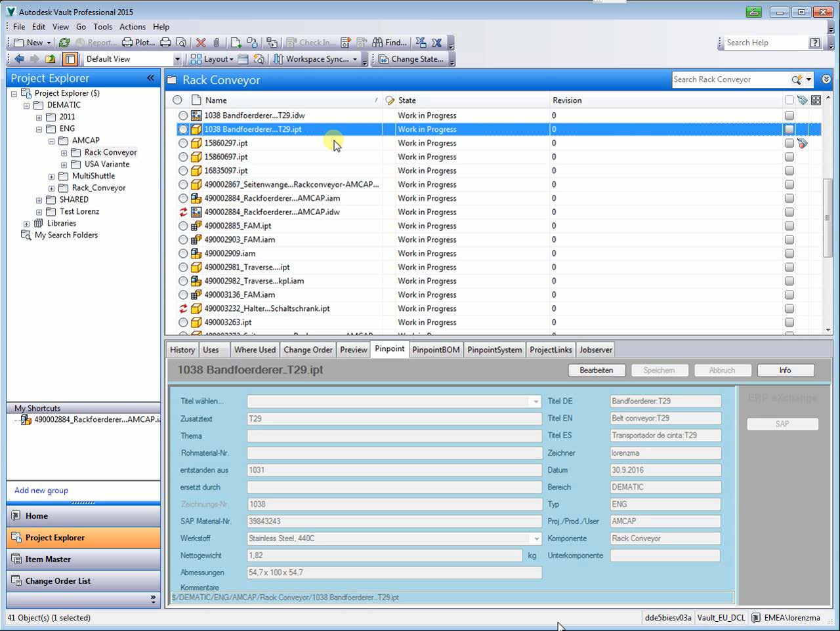This screenshot has width=840, height=631.
Task: Open the Werkstoff dropdown arrow
Action: tap(535, 539)
